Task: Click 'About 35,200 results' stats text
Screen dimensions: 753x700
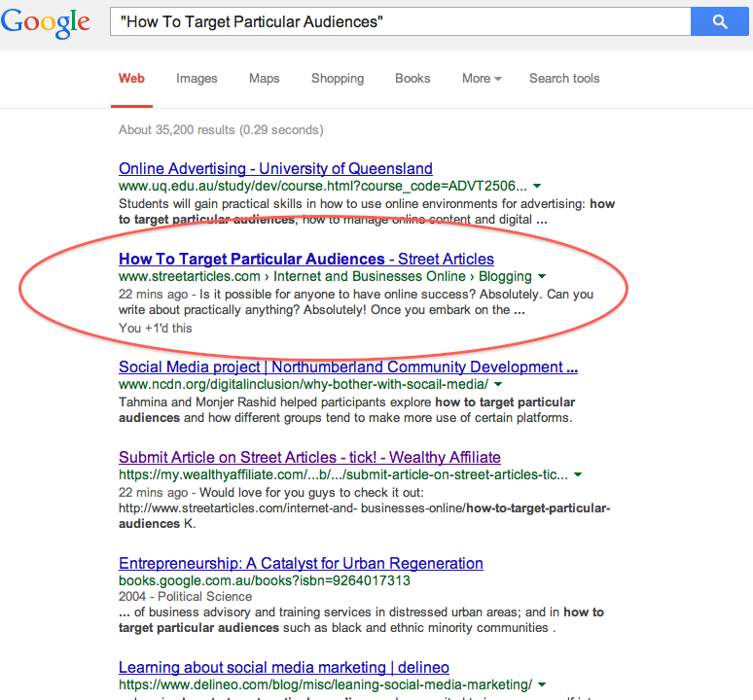Action: tap(221, 130)
